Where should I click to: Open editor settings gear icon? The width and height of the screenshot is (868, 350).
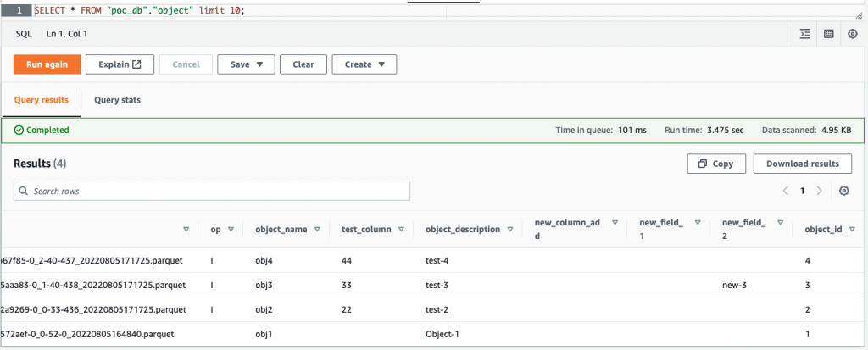pos(853,34)
